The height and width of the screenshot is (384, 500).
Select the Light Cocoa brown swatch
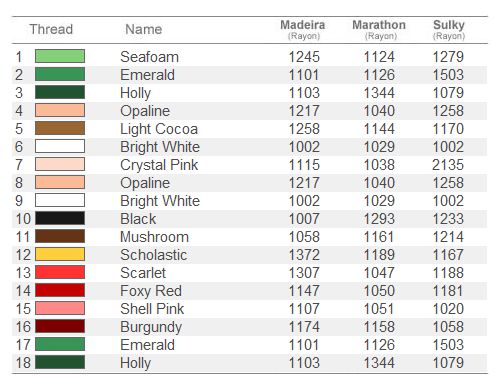click(x=60, y=128)
